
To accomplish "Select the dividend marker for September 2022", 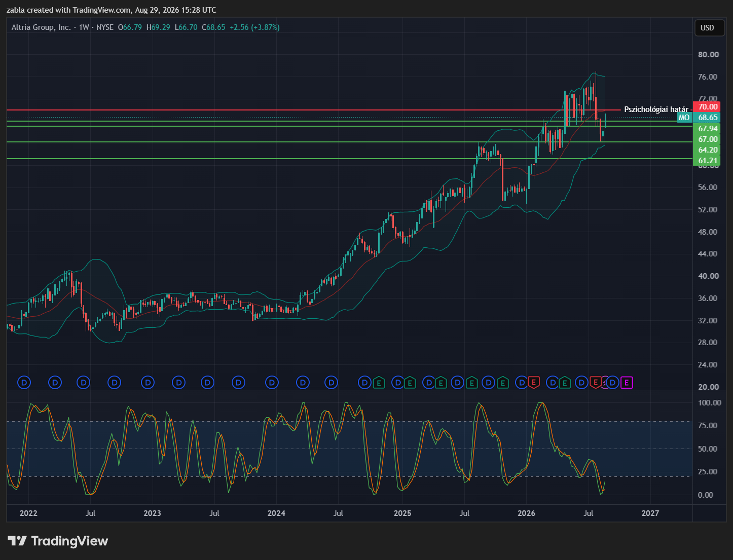I will 115,383.
